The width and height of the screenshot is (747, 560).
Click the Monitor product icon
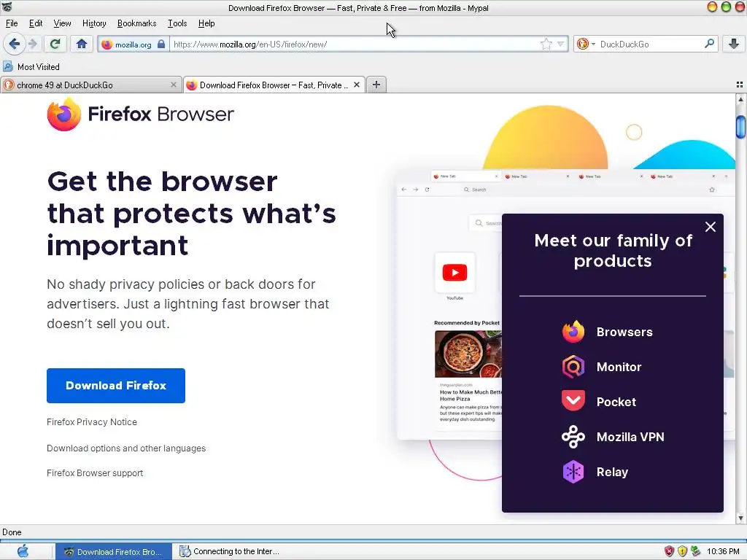(x=573, y=367)
